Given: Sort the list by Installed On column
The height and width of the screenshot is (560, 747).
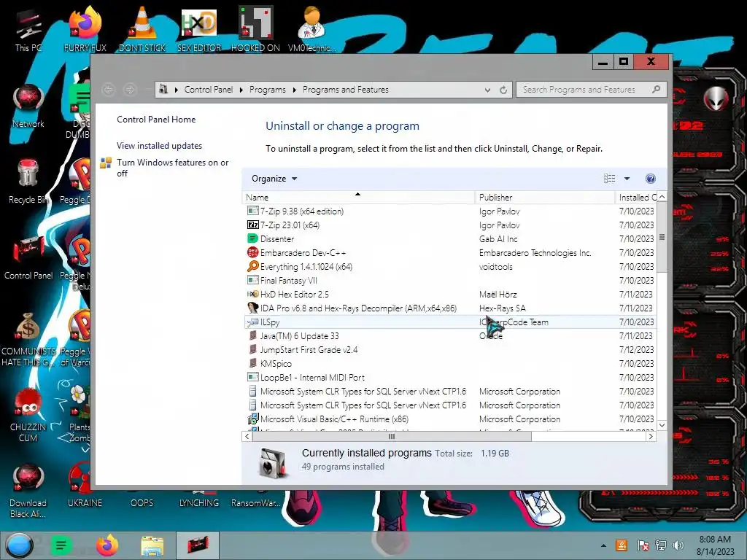Looking at the screenshot, I should (635, 197).
